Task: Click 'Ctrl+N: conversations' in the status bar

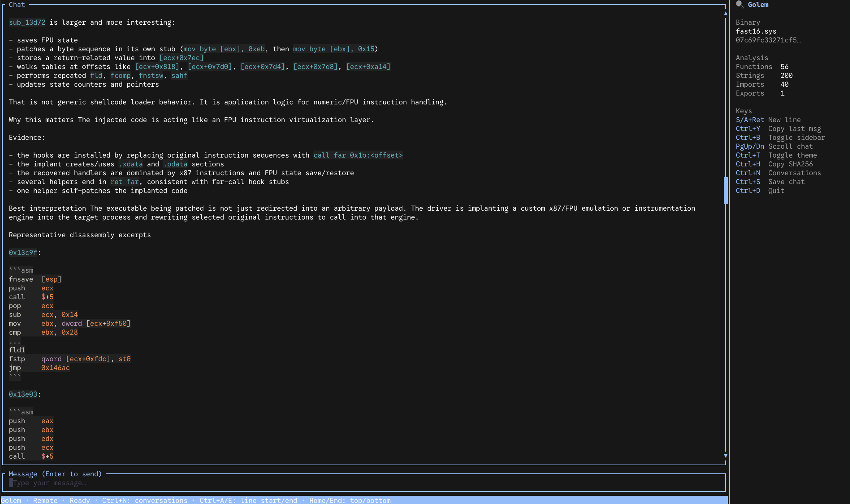Action: (145, 500)
